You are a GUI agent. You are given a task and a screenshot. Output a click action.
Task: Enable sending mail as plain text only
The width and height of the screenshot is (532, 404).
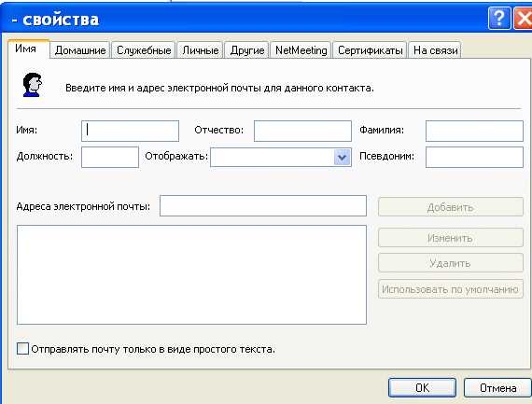click(22, 348)
